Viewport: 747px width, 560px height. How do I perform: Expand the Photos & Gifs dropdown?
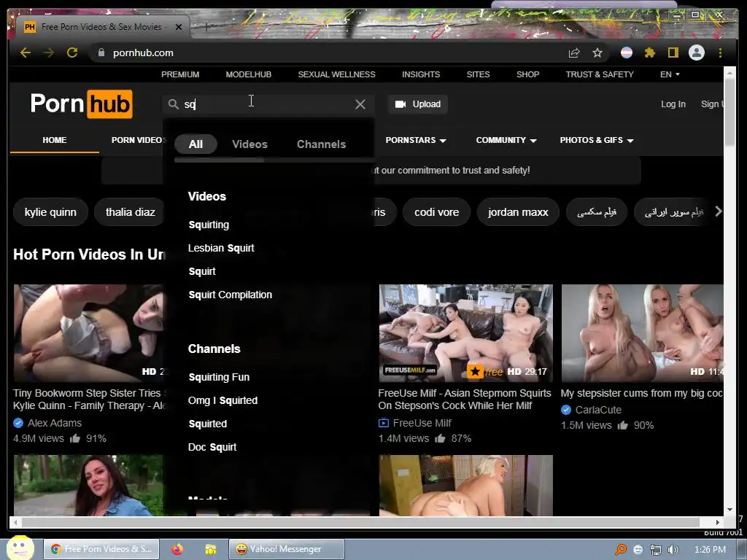597,140
